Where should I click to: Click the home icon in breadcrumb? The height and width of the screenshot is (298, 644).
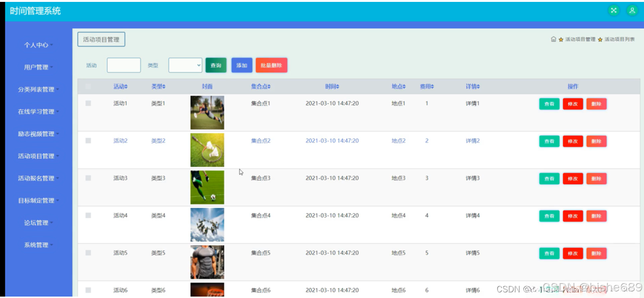point(554,39)
